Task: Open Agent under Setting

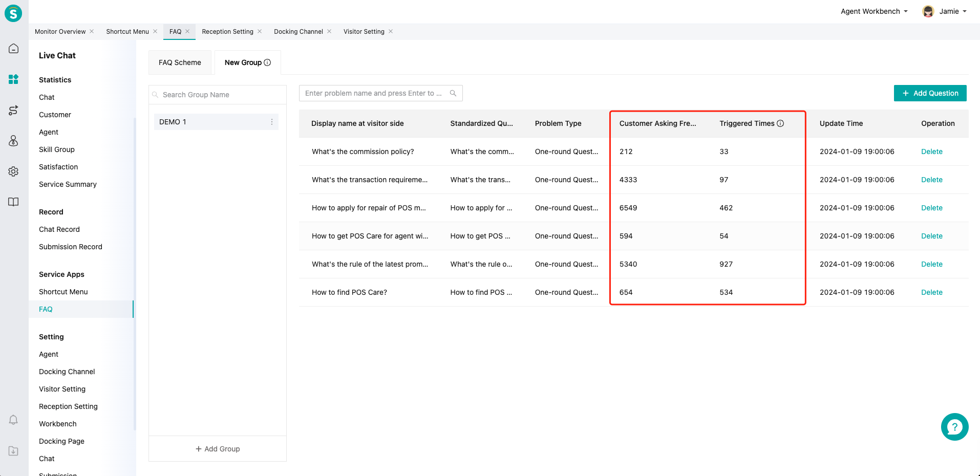Action: pyautogui.click(x=49, y=354)
